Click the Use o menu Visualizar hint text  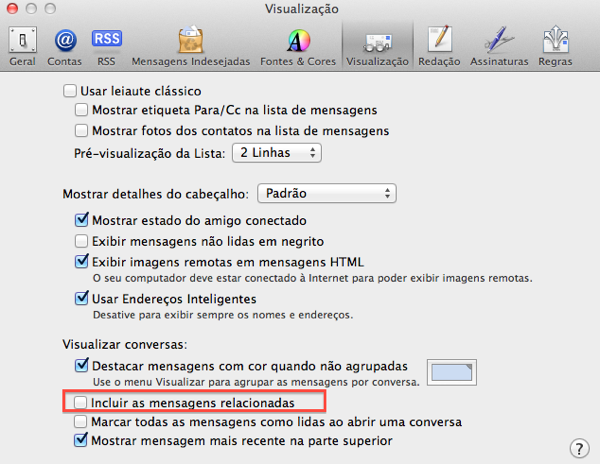coord(256,382)
